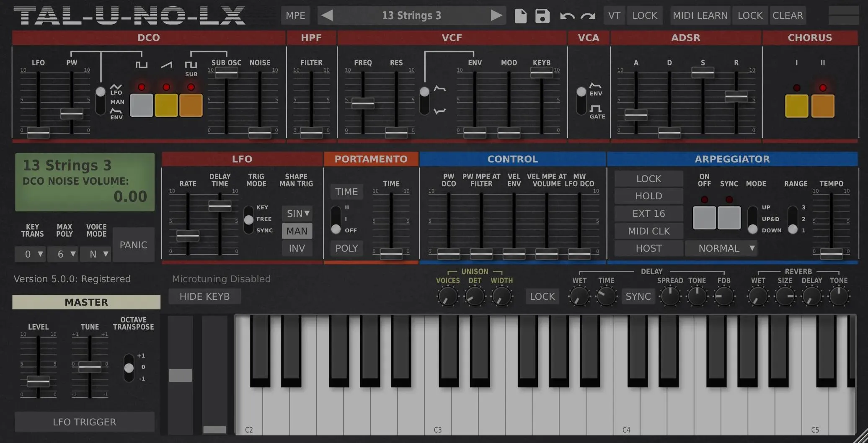Click the delay FDB knob
Viewport: 868px width, 443px height.
pyautogui.click(x=723, y=296)
